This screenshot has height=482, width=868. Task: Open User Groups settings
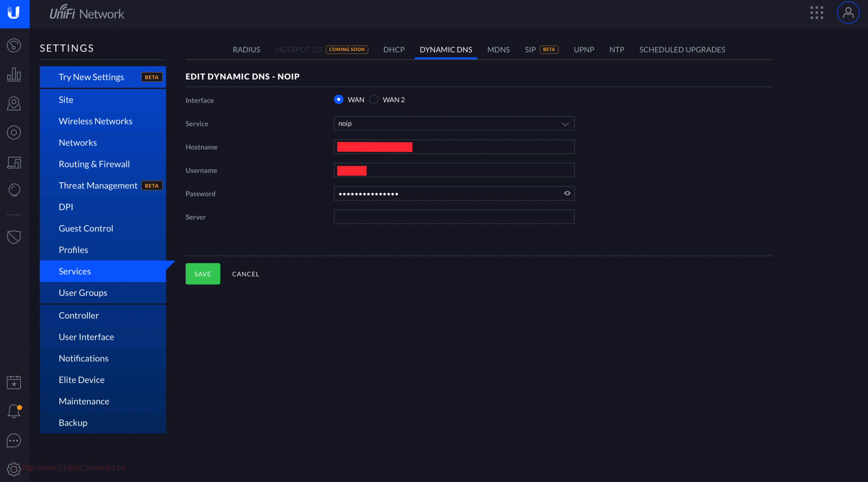click(x=103, y=293)
